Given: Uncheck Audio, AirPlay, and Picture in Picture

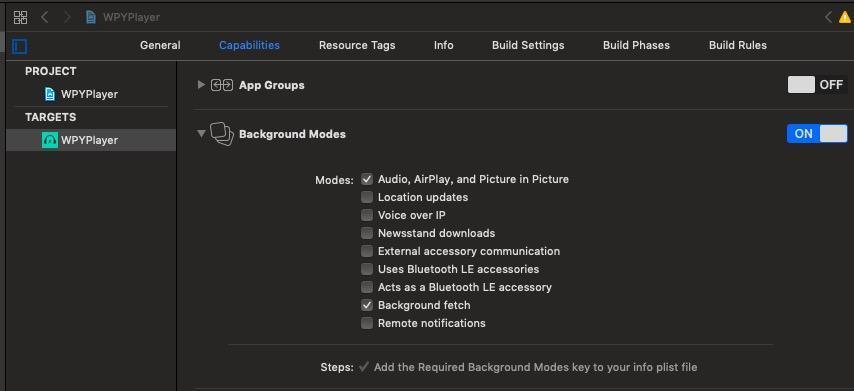Looking at the screenshot, I should click(x=367, y=179).
